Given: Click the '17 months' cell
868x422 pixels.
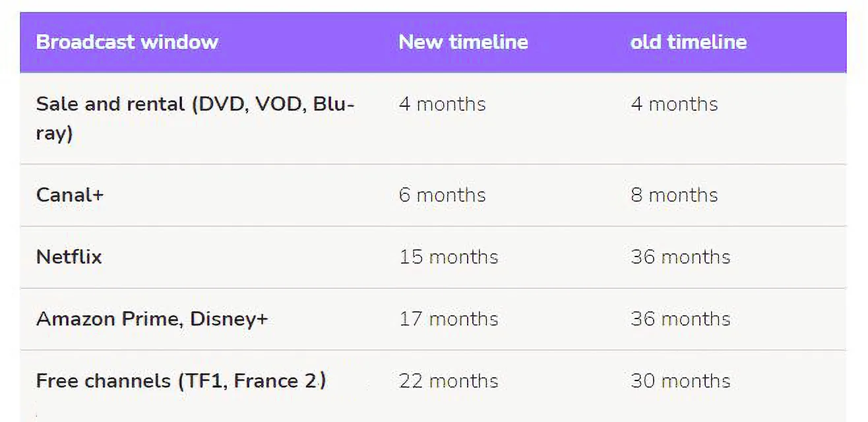Looking at the screenshot, I should tap(449, 319).
